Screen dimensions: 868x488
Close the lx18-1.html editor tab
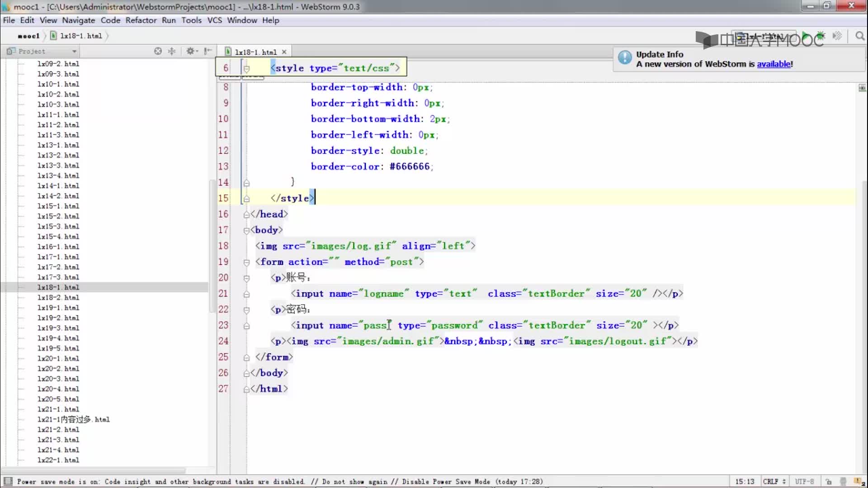284,52
